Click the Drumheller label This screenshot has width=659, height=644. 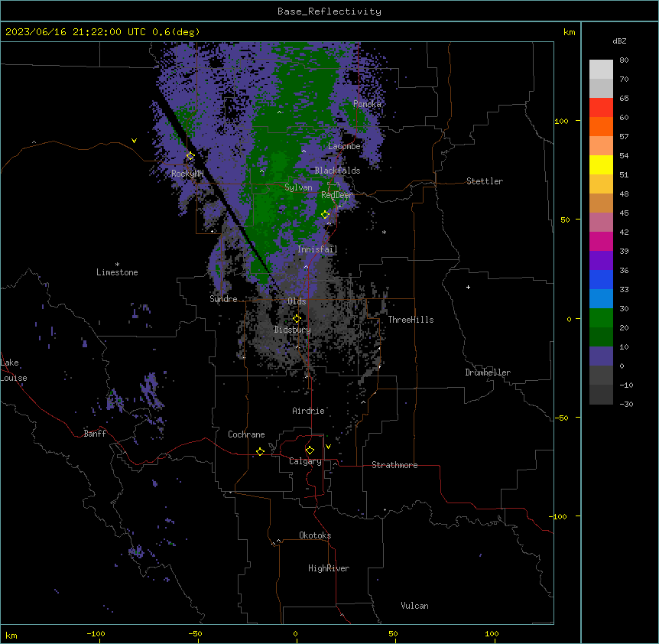coord(488,372)
